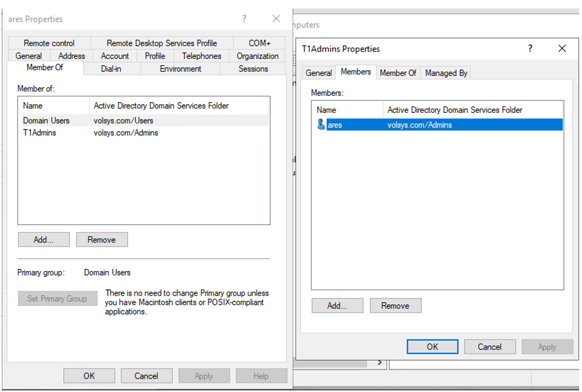Screen dimensions: 582x392
Task: Switch to the Account tab
Action: (x=114, y=56)
